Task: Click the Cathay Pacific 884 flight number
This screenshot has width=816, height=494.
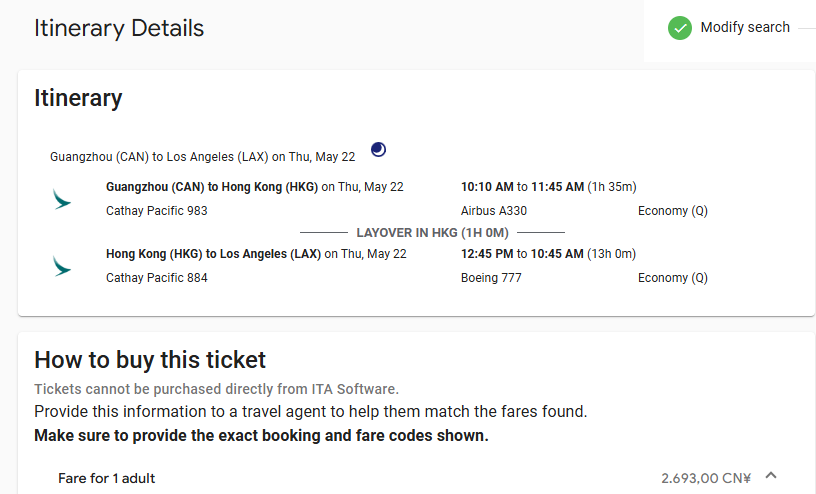Action: (156, 278)
